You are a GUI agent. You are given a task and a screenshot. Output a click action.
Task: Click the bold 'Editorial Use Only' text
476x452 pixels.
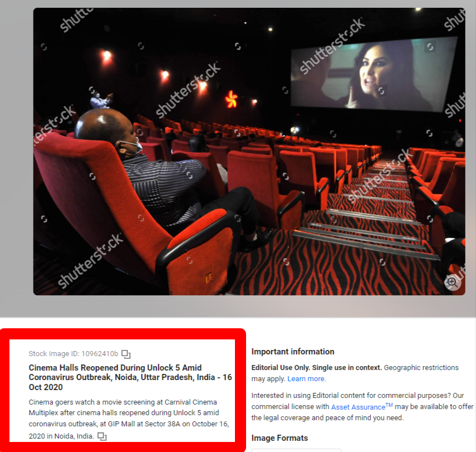pos(288,368)
